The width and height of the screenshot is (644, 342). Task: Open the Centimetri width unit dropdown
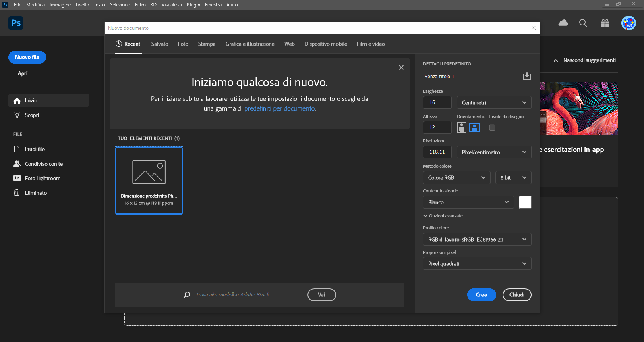494,102
